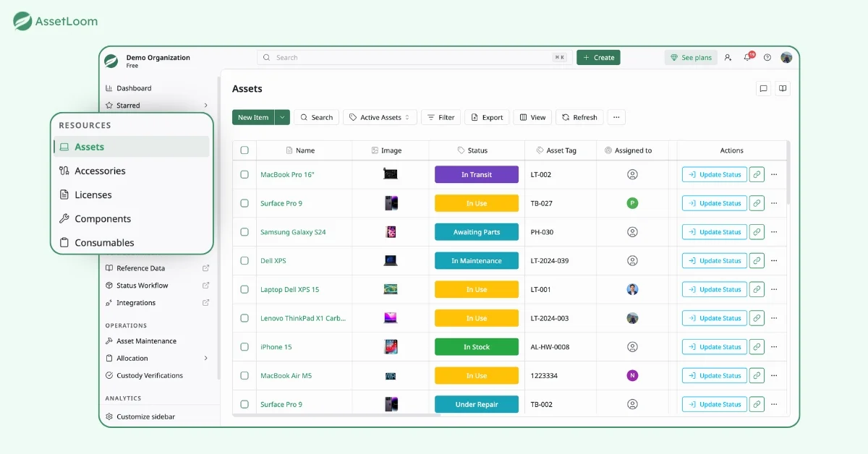The height and width of the screenshot is (454, 868).
Task: Expand the Starred sidebar section
Action: 205,106
